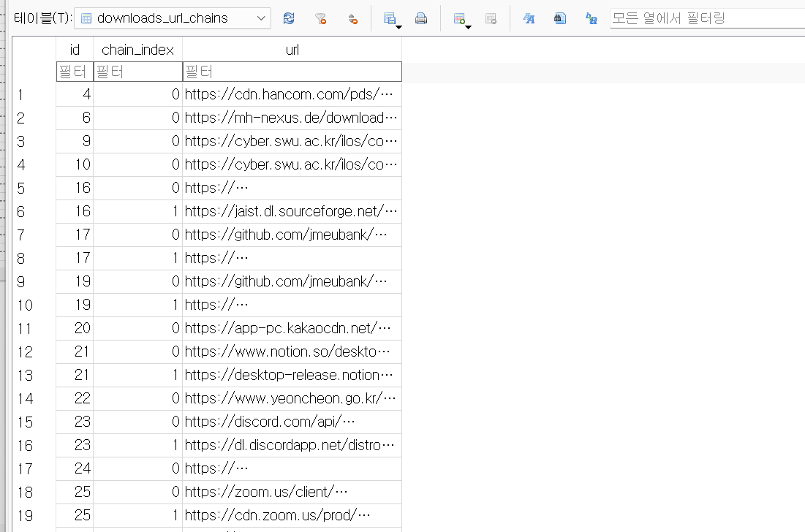Select id cell with value 10
Screen dimensions: 805x532
pyautogui.click(x=75, y=164)
